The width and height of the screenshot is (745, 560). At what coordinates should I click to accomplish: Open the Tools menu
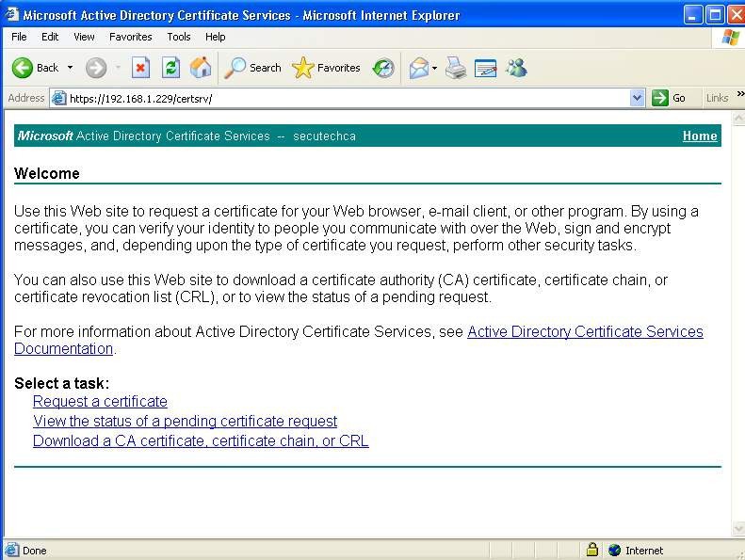click(x=179, y=37)
